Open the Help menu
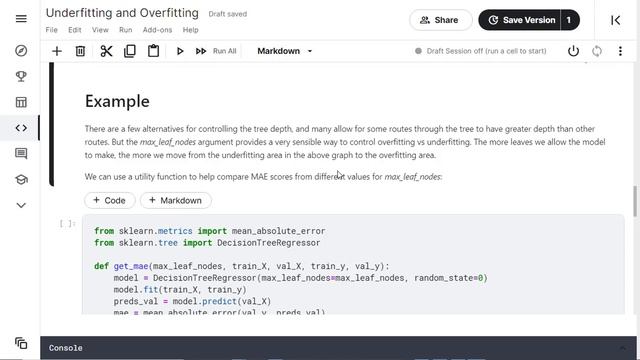Viewport: 640px width, 360px height. click(190, 30)
